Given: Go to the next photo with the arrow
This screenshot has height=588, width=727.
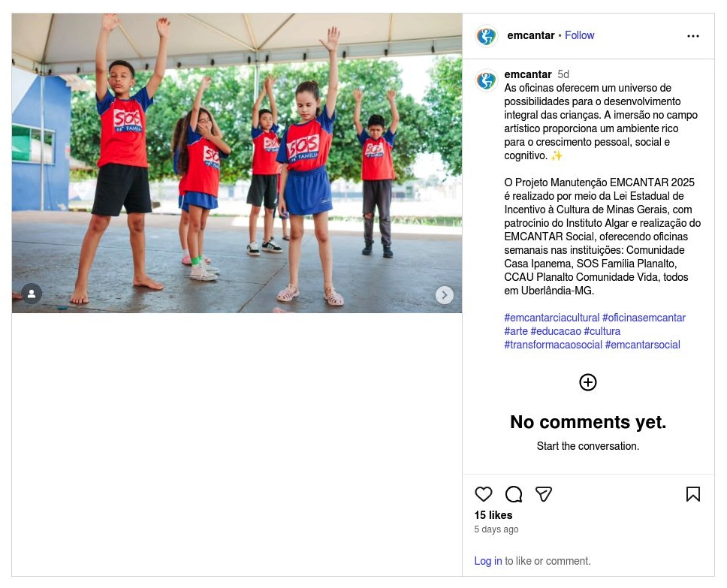Looking at the screenshot, I should coord(444,295).
